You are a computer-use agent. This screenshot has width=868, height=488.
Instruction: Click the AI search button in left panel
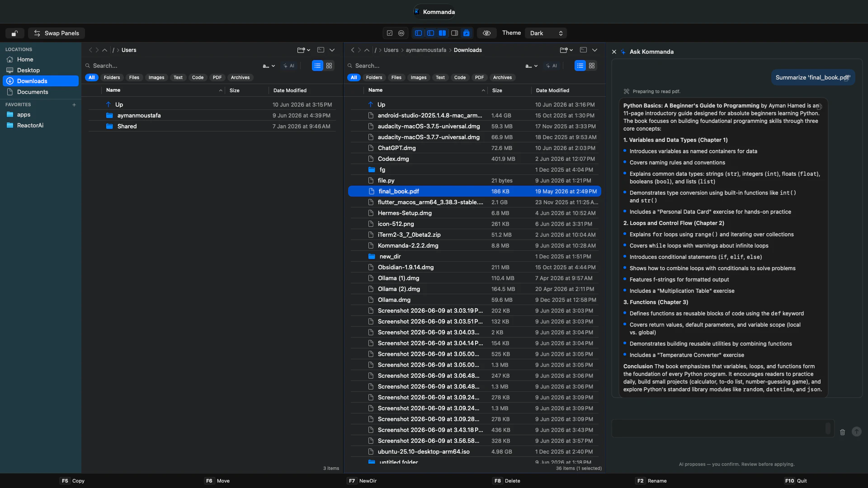point(289,66)
